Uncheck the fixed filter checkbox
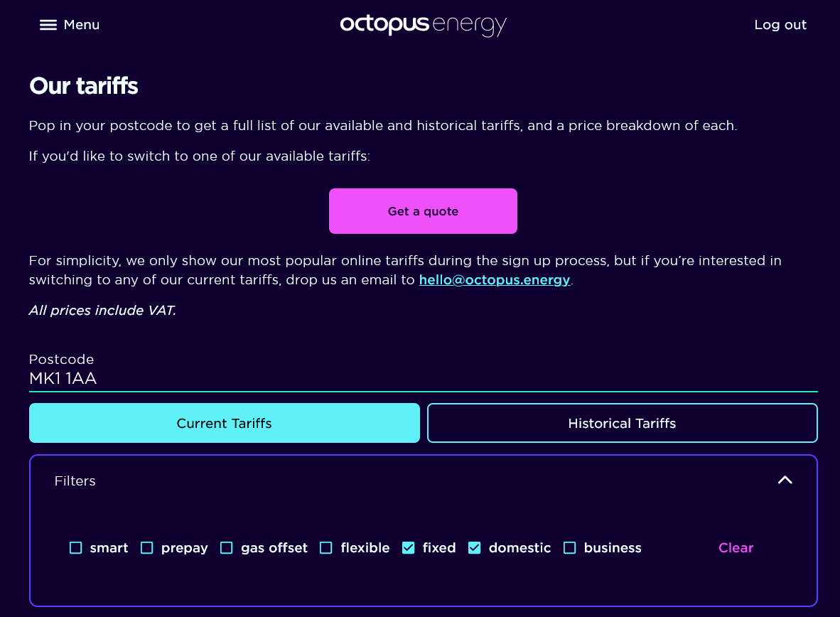This screenshot has width=840, height=617. [x=408, y=548]
